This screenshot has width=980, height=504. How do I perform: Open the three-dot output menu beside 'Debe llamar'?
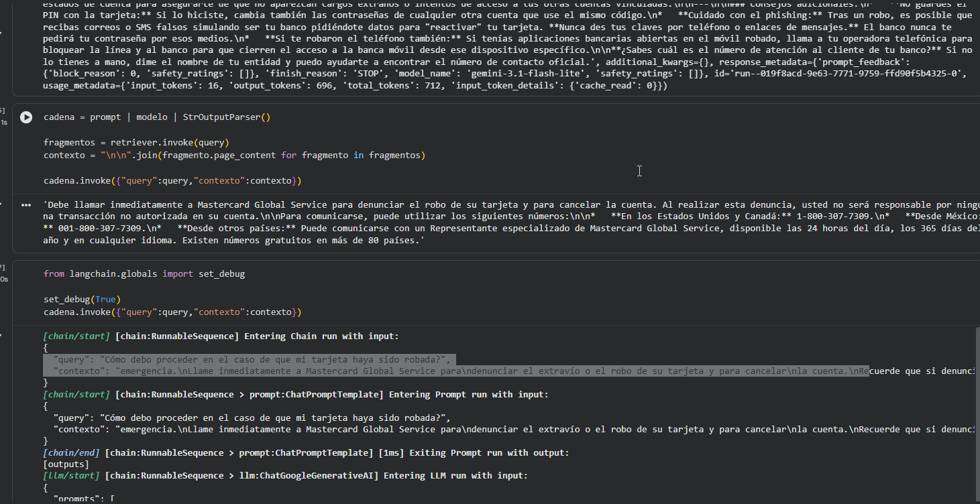pyautogui.click(x=25, y=205)
